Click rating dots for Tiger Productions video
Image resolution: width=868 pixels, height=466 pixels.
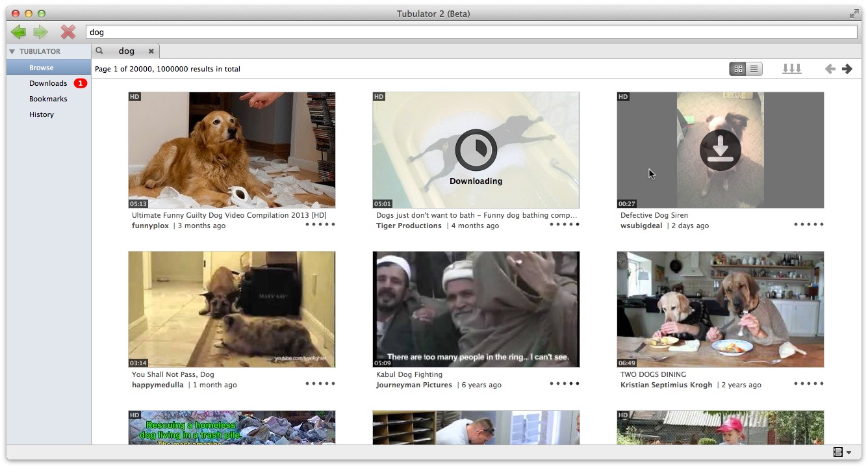tap(565, 224)
